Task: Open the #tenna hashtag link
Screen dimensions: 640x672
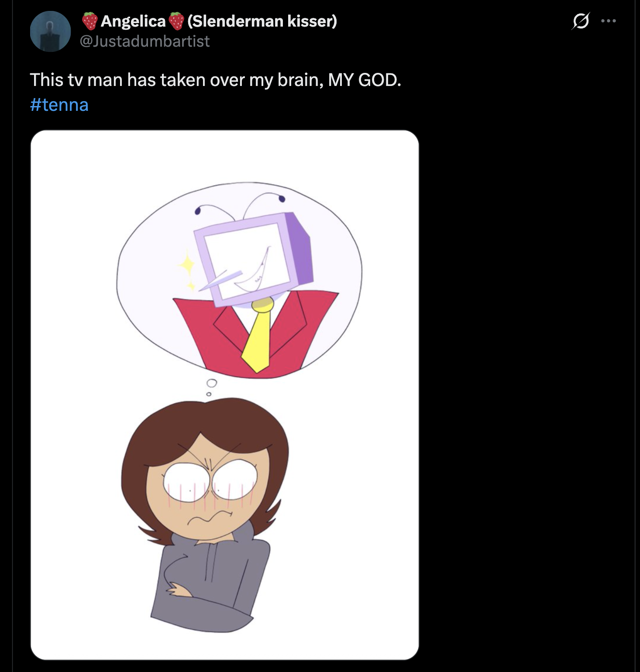Action: (59, 105)
